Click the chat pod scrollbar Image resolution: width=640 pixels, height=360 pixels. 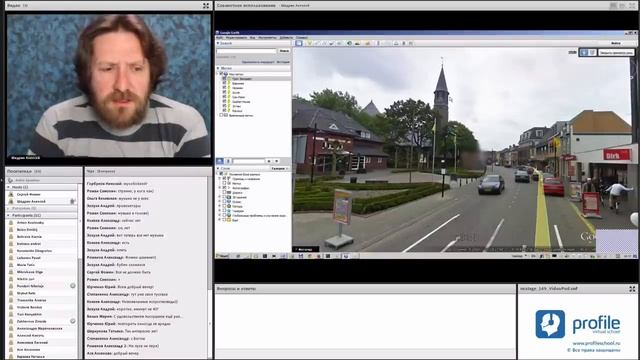209,267
